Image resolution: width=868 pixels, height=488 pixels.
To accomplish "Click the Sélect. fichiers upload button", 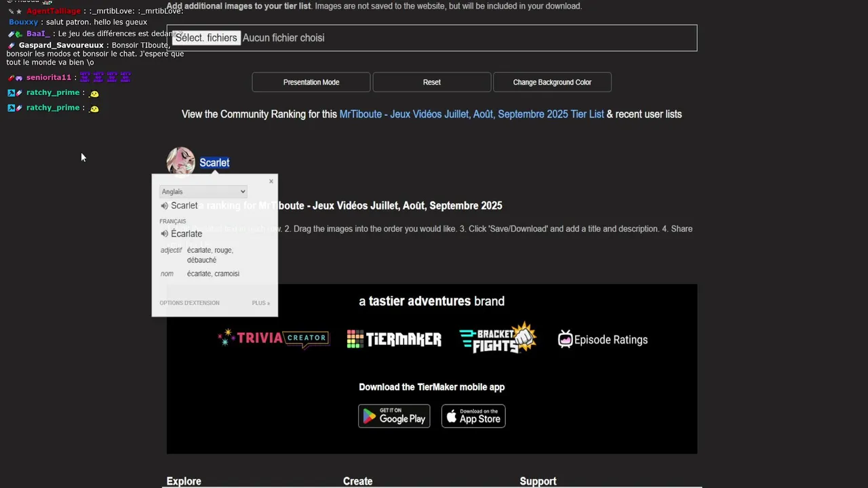I will click(x=206, y=38).
